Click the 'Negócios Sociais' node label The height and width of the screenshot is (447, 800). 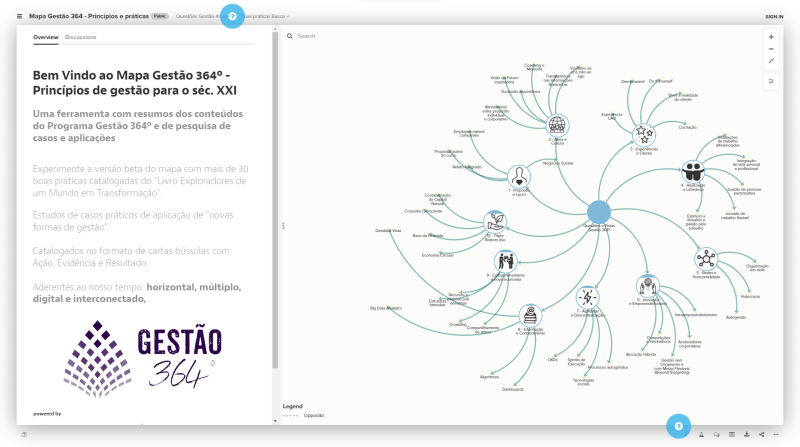click(558, 163)
